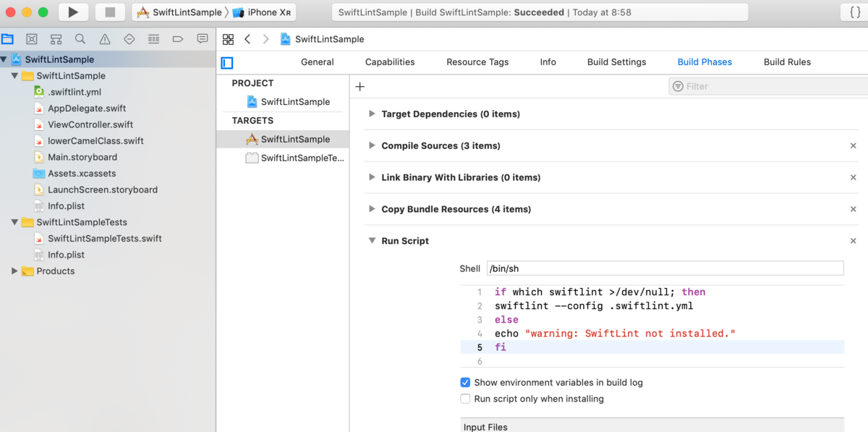Delete the Link Binary With Libraries phase
Viewport: 868px width, 432px height.
854,178
